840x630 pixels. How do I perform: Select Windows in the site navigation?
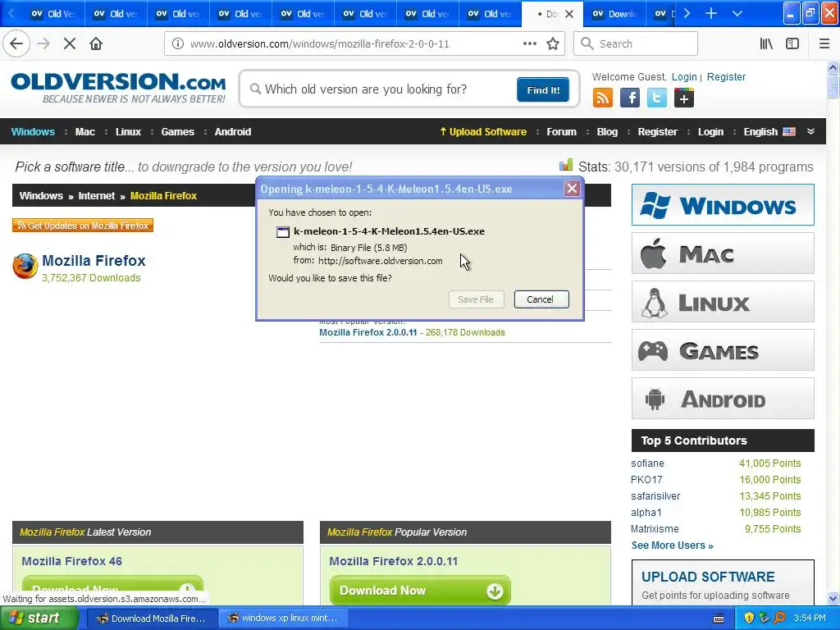[x=33, y=132]
